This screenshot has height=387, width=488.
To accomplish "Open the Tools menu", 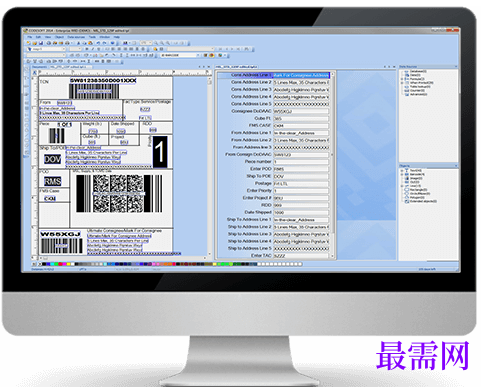I will (92, 37).
